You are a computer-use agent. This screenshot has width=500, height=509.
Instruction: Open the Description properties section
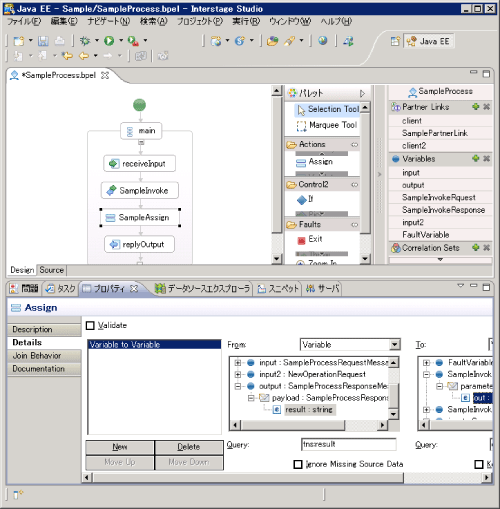pos(44,329)
